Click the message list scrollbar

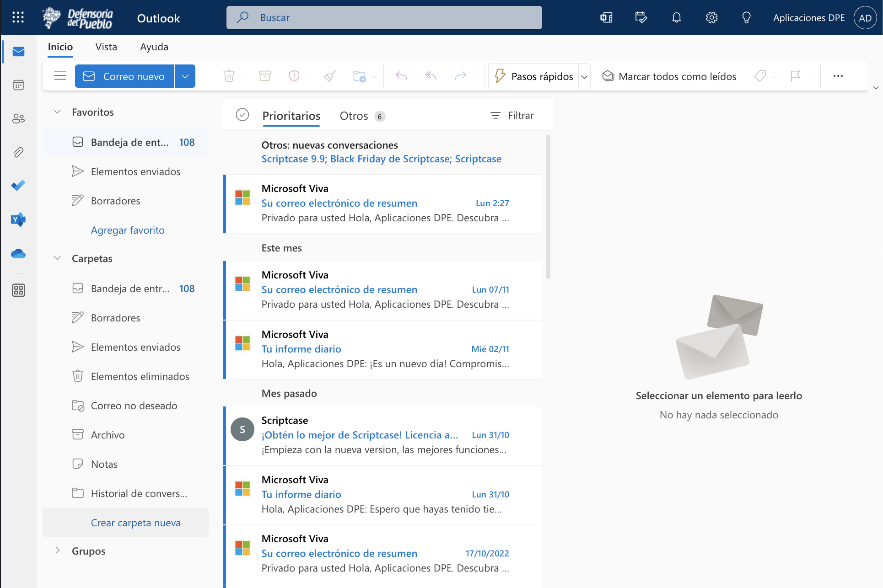coord(548,206)
